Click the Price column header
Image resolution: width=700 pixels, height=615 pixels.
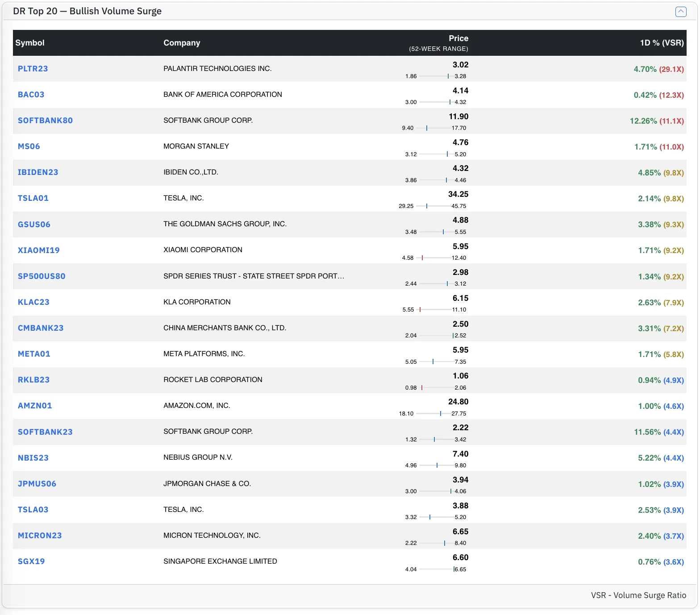click(458, 38)
